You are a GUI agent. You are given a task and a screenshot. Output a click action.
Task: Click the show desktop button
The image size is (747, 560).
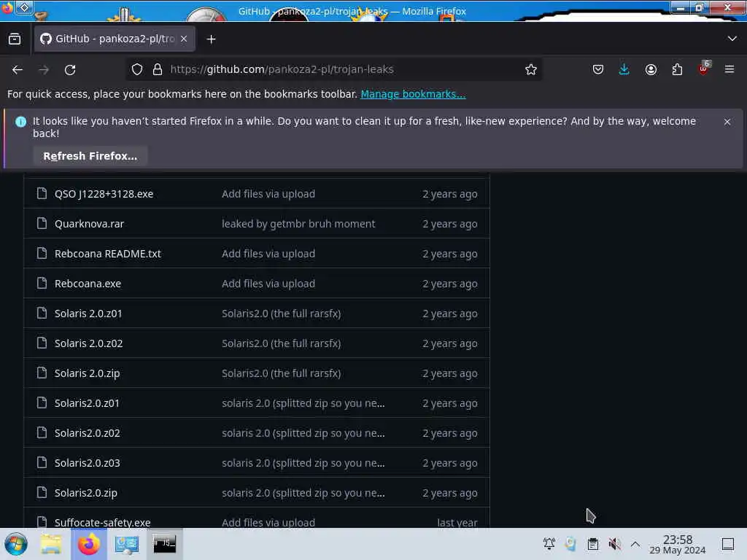pyautogui.click(x=728, y=544)
